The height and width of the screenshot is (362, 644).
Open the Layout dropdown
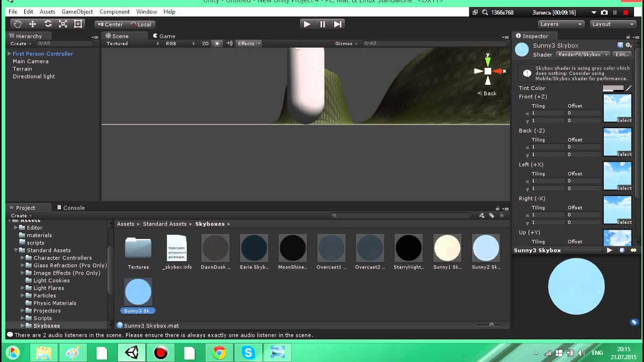click(612, 24)
